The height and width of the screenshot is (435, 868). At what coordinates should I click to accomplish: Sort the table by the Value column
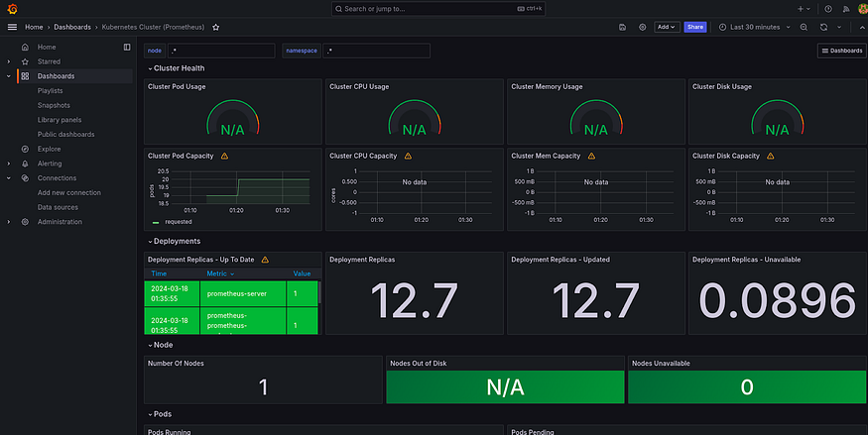(302, 273)
